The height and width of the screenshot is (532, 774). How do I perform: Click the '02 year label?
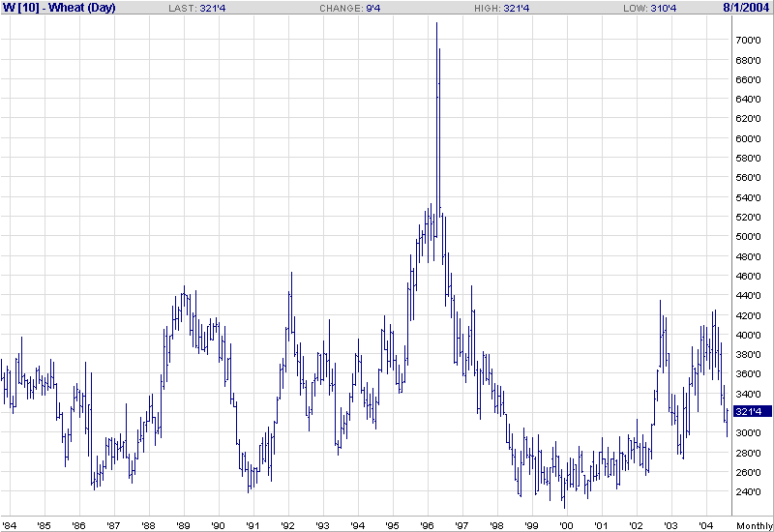tap(636, 525)
